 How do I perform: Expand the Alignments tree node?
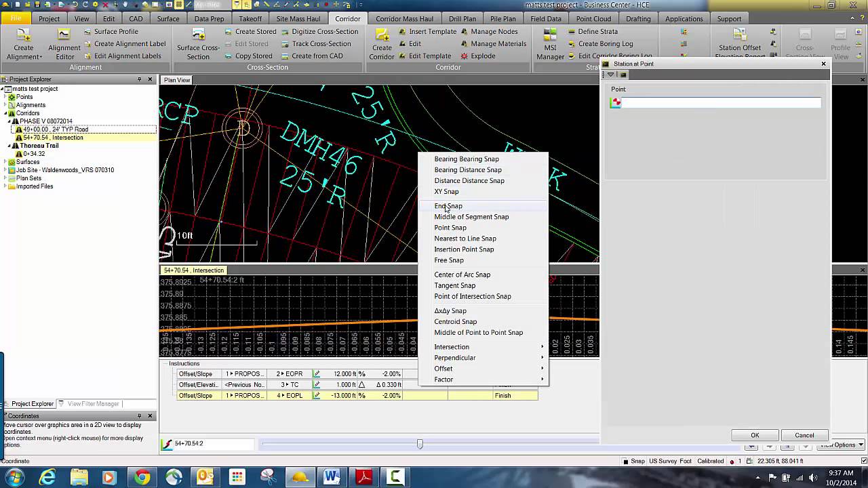tap(5, 105)
